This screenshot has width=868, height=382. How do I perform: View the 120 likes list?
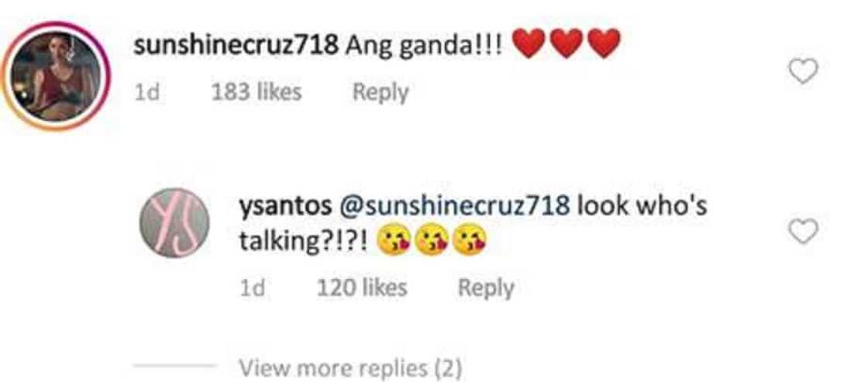362,287
